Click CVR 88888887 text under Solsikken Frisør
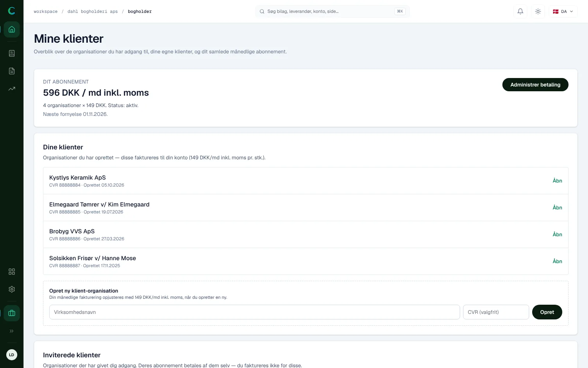 tap(65, 266)
